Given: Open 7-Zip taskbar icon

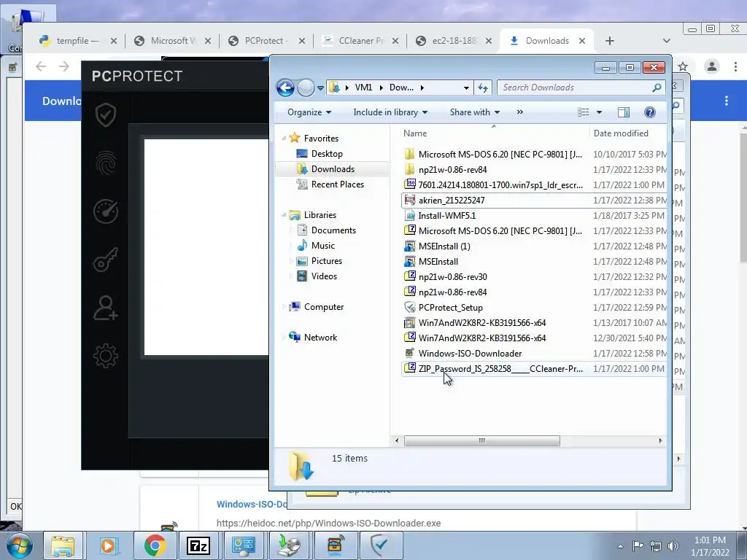Looking at the screenshot, I should 198,545.
